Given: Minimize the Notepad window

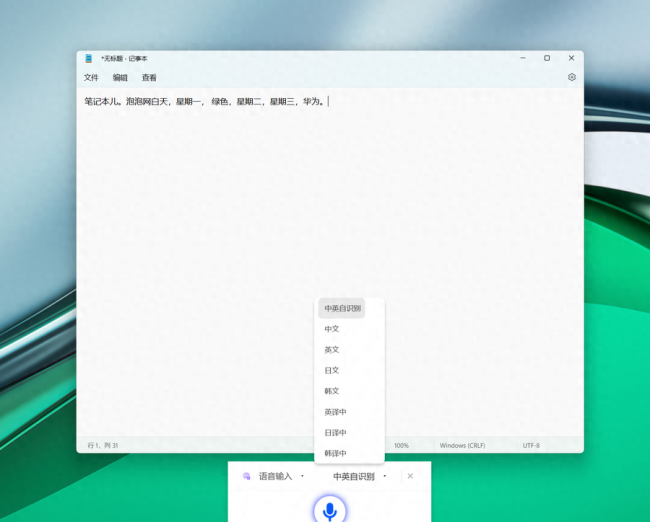Looking at the screenshot, I should tap(523, 58).
